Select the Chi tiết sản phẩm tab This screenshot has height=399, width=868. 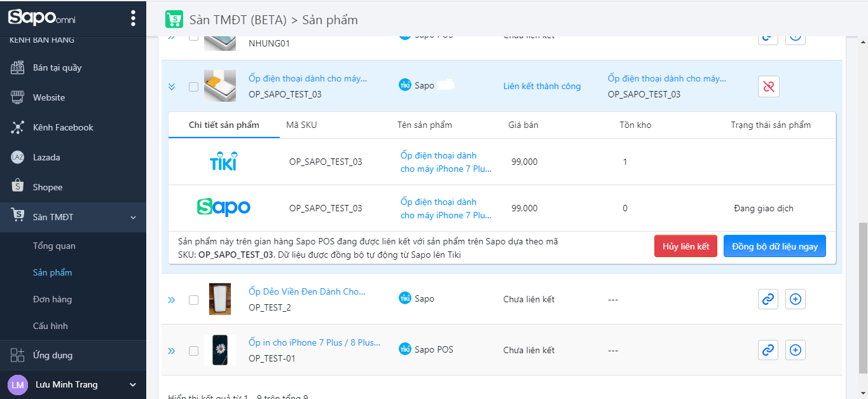click(224, 125)
